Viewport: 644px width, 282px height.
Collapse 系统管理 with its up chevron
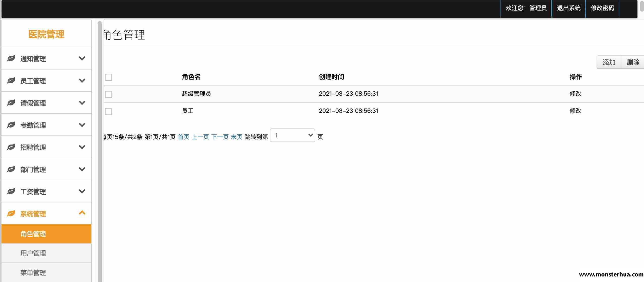(x=82, y=213)
